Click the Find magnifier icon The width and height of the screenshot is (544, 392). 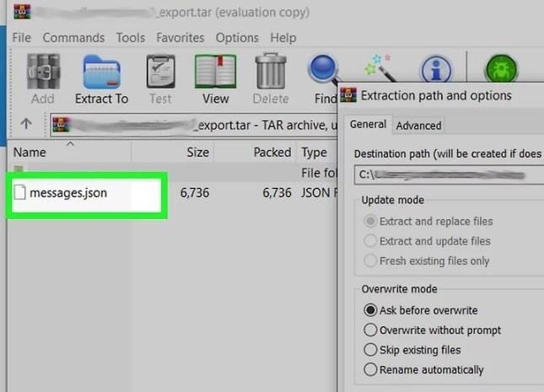coord(324,70)
